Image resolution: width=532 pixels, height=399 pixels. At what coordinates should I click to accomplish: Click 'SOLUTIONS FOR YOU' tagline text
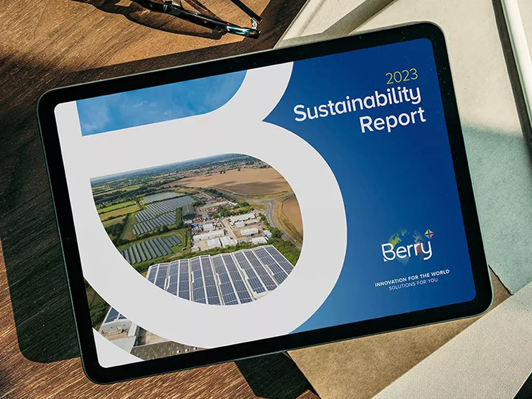413,285
